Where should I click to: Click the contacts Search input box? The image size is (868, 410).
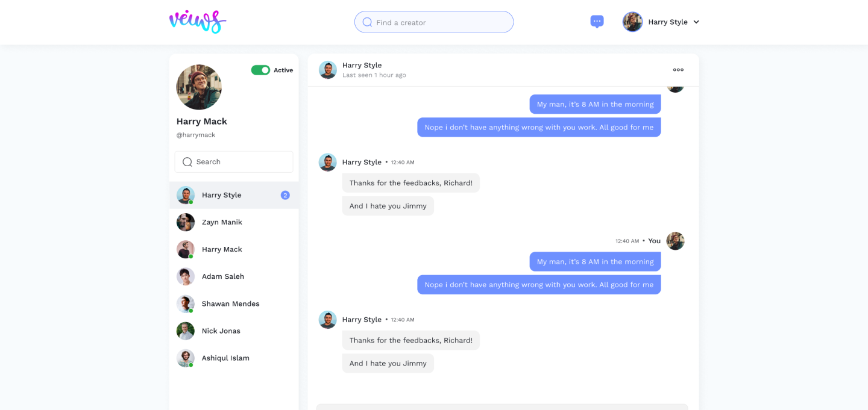[234, 162]
